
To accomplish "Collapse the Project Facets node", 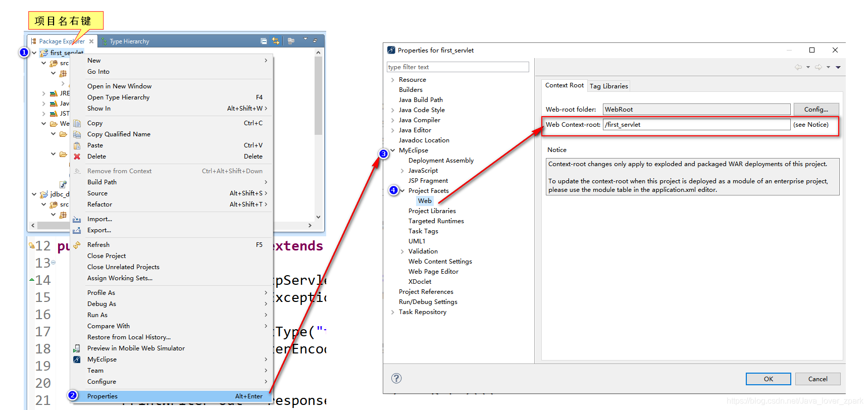I will (402, 191).
